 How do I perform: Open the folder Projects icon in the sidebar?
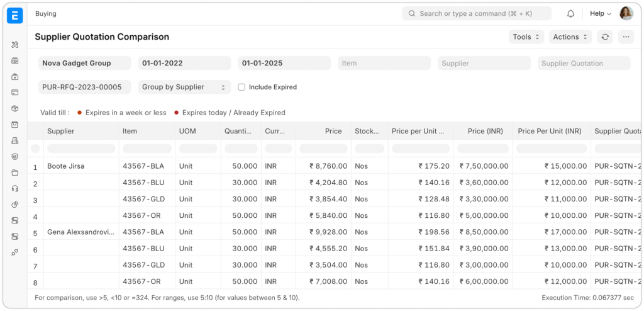coord(15,172)
